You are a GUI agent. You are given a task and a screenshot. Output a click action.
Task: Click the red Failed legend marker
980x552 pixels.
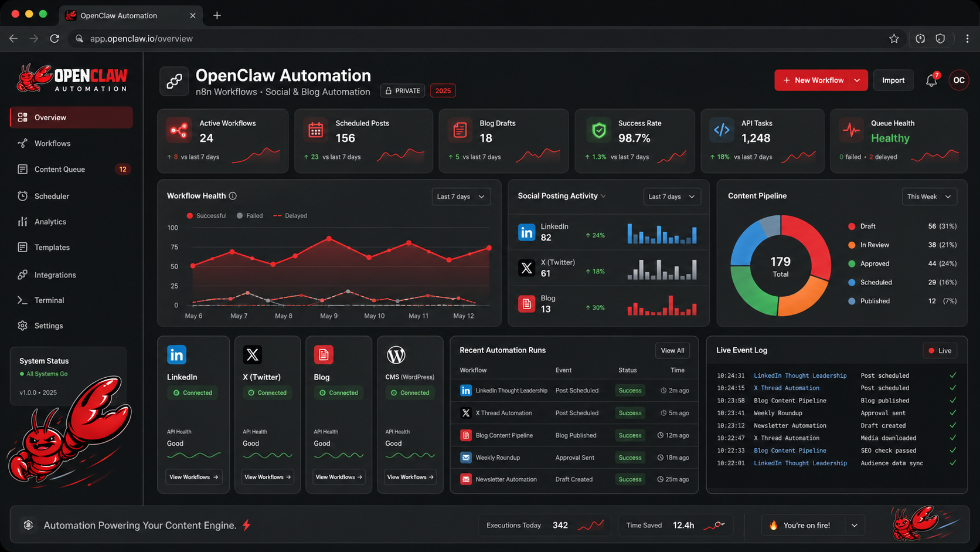coord(239,216)
